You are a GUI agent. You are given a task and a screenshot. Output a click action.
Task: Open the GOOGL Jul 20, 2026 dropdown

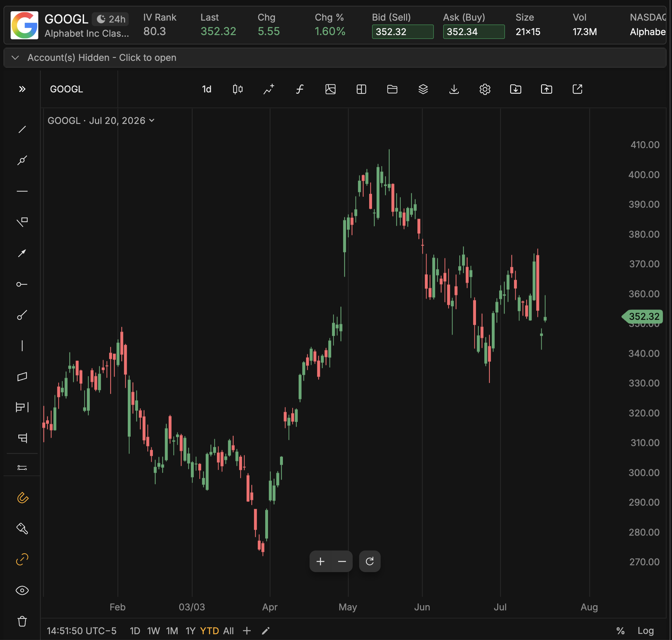tap(101, 121)
